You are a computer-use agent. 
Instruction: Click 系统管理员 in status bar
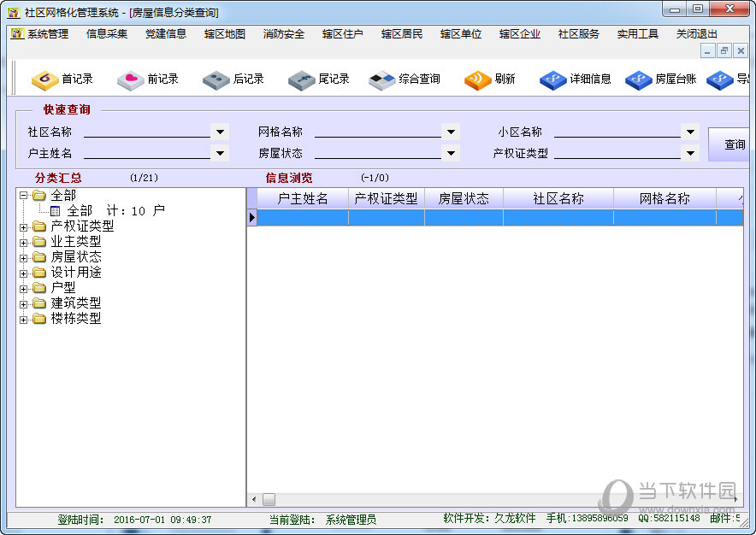[351, 520]
